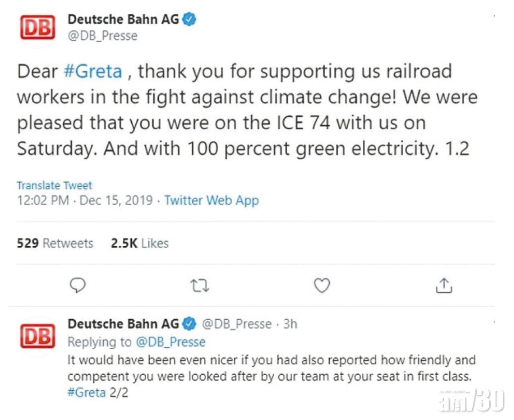514x420 pixels.
Task: Click the reply speech bubble icon
Action: pyautogui.click(x=78, y=285)
